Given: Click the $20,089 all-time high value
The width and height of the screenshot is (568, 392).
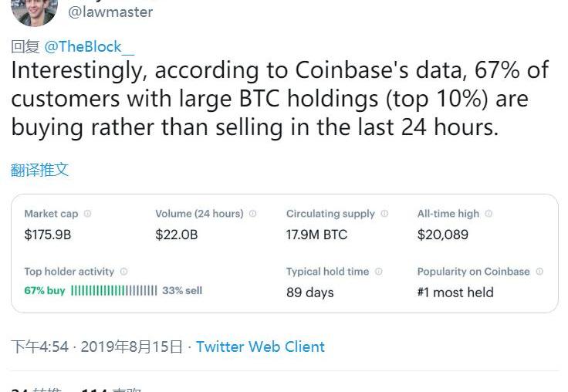Looking at the screenshot, I should click(x=443, y=235).
